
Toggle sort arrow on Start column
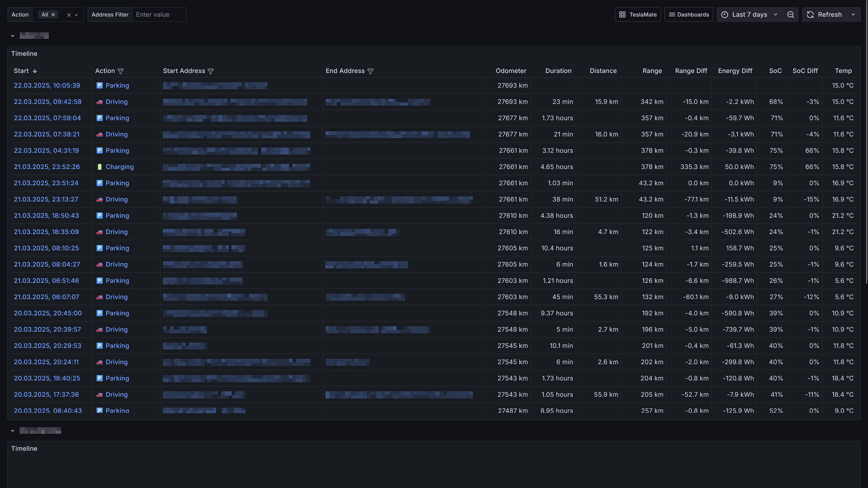35,71
